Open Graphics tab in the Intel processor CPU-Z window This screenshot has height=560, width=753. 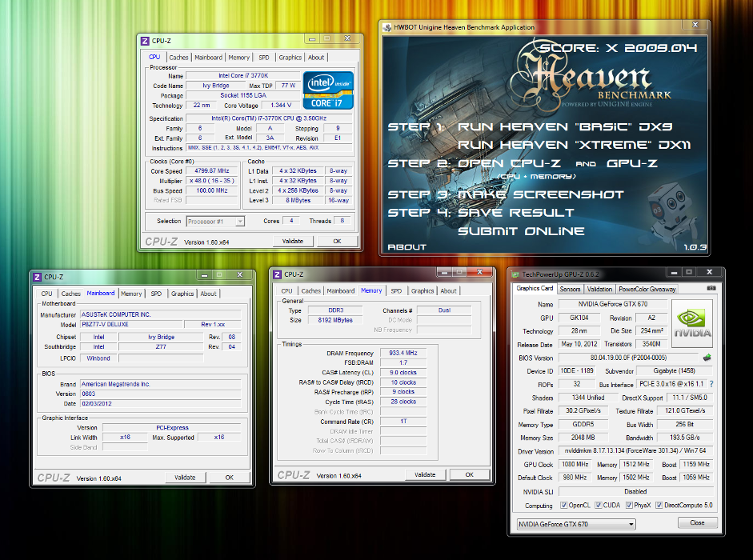tap(290, 58)
